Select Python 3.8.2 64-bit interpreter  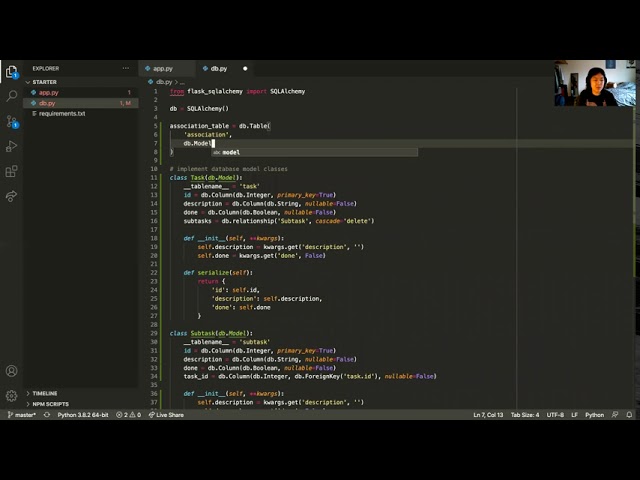83,415
